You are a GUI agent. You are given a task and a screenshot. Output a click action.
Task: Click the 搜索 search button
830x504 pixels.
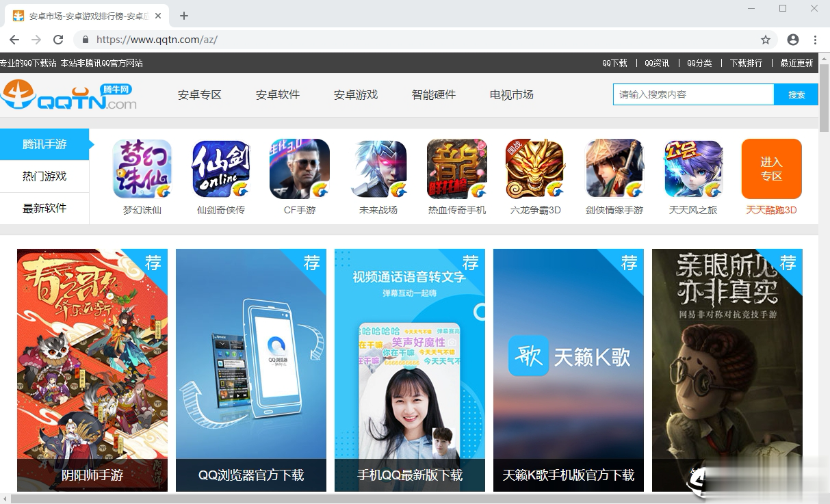(796, 94)
